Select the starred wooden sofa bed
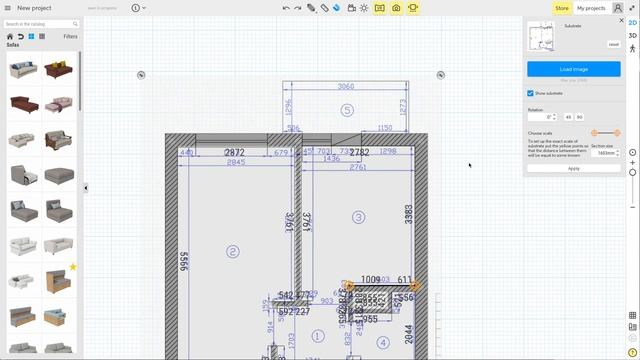The height and width of the screenshot is (360, 640). (x=59, y=281)
